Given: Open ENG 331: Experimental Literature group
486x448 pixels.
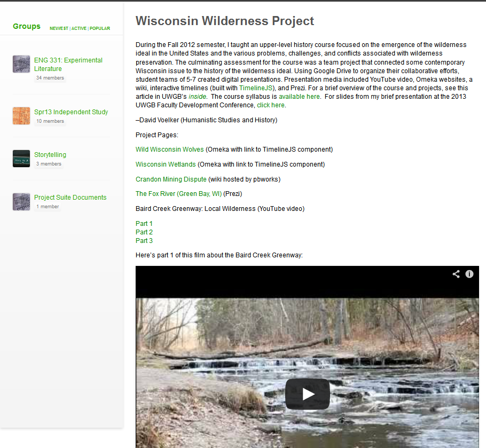Looking at the screenshot, I should pyautogui.click(x=68, y=65).
